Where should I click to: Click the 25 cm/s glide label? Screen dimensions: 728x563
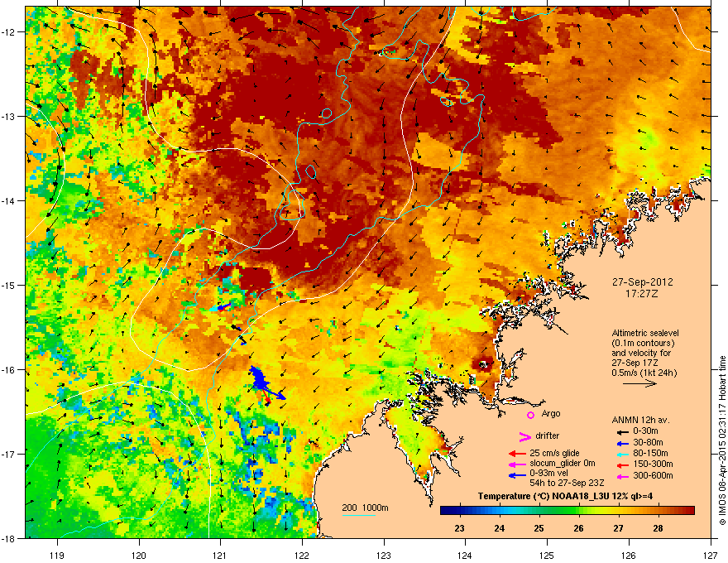coord(554,453)
